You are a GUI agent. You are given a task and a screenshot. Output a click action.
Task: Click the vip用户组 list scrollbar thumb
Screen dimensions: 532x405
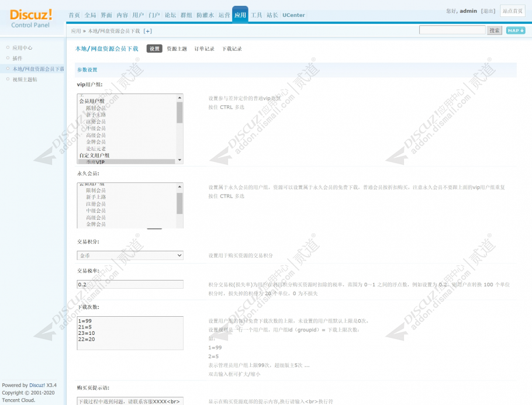pyautogui.click(x=179, y=113)
